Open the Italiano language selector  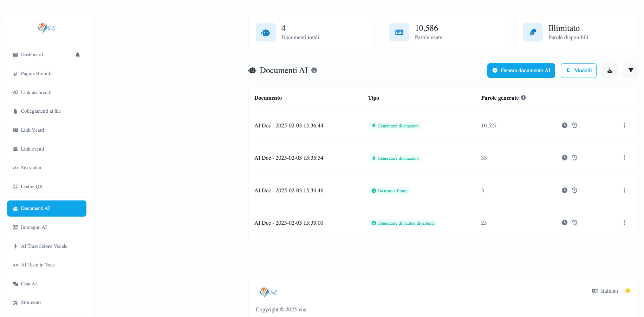point(605,291)
